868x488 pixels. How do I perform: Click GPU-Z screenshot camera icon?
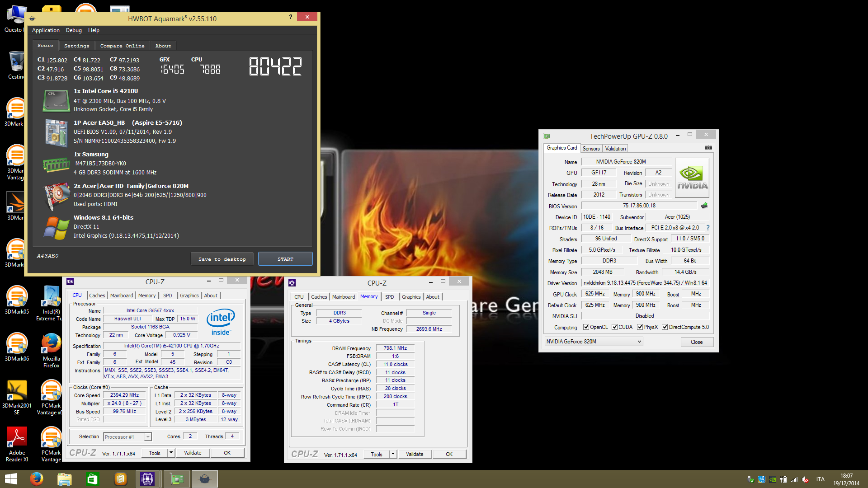point(708,148)
